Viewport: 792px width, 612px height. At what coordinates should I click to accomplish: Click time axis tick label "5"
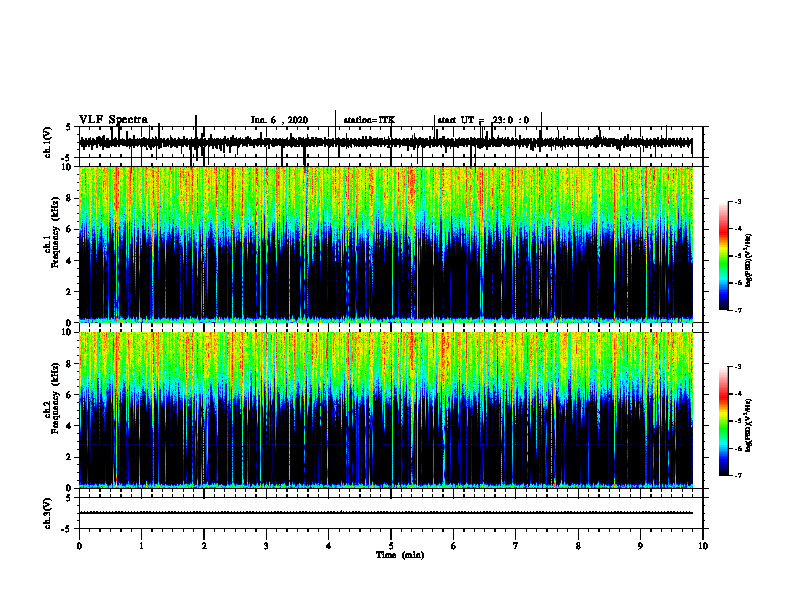(x=391, y=546)
